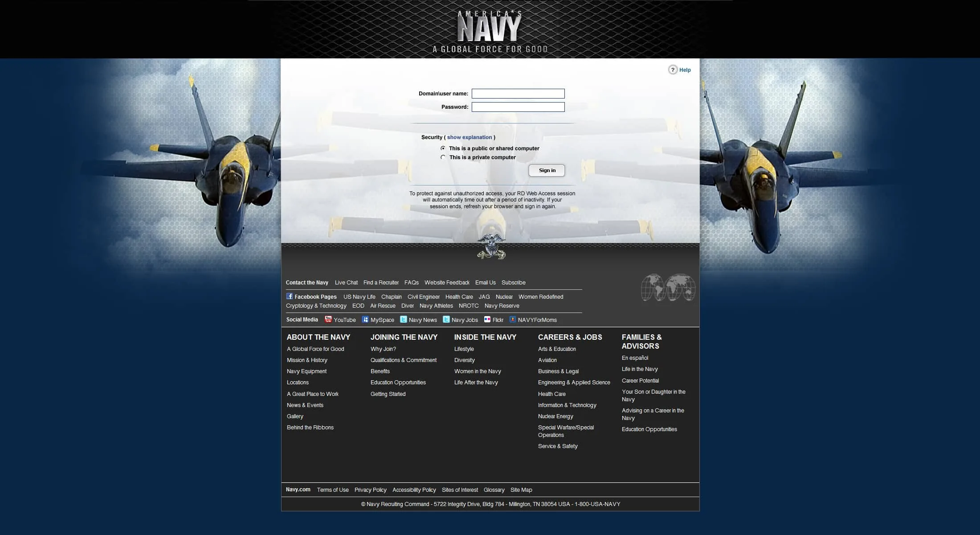Open the Help link

[x=685, y=70]
